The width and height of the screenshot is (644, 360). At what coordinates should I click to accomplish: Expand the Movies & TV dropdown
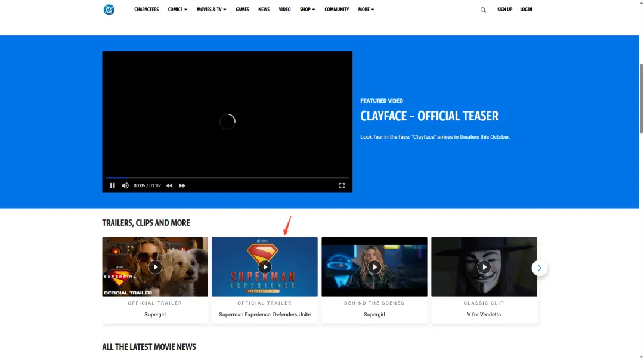pyautogui.click(x=212, y=10)
